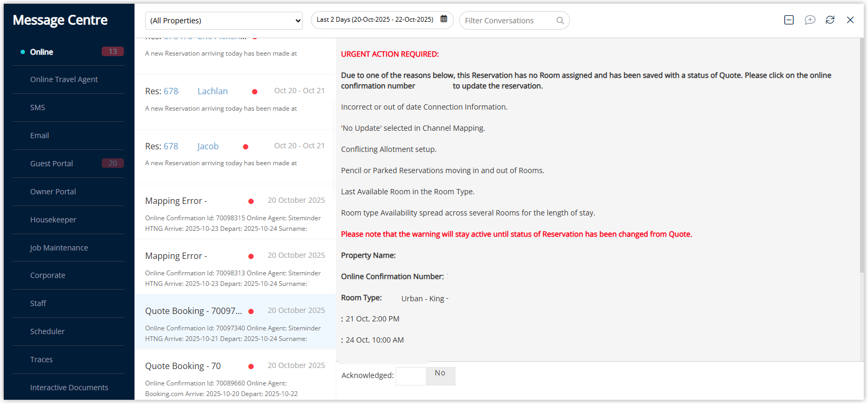Click the message pane vertical scrollbar
868x404 pixels.
(x=861, y=155)
